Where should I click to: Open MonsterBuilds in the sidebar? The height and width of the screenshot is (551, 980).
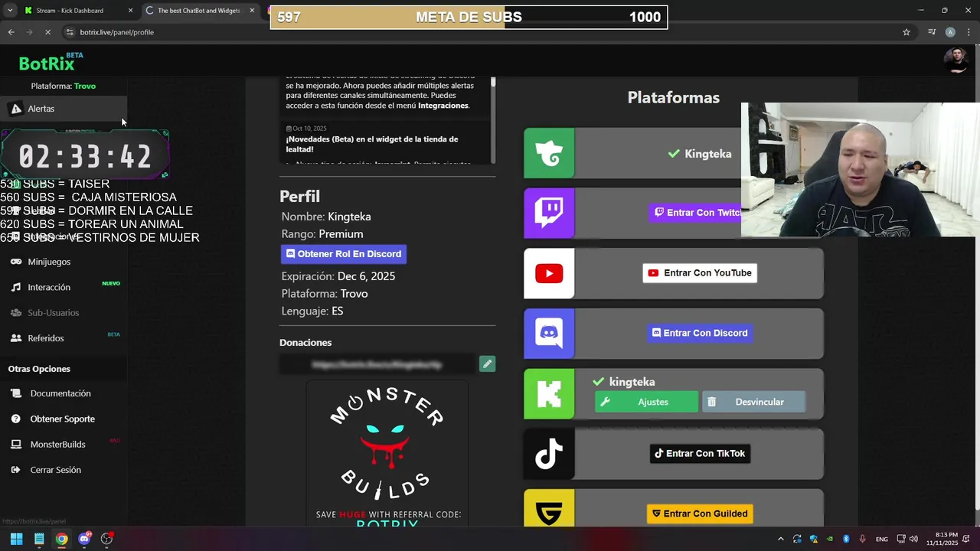click(x=64, y=444)
